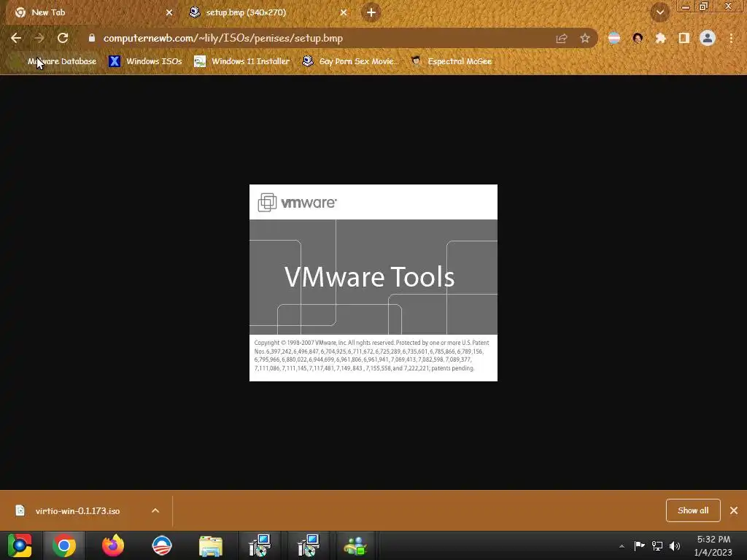Open the avatar face extension icon
The height and width of the screenshot is (560, 747).
click(638, 38)
